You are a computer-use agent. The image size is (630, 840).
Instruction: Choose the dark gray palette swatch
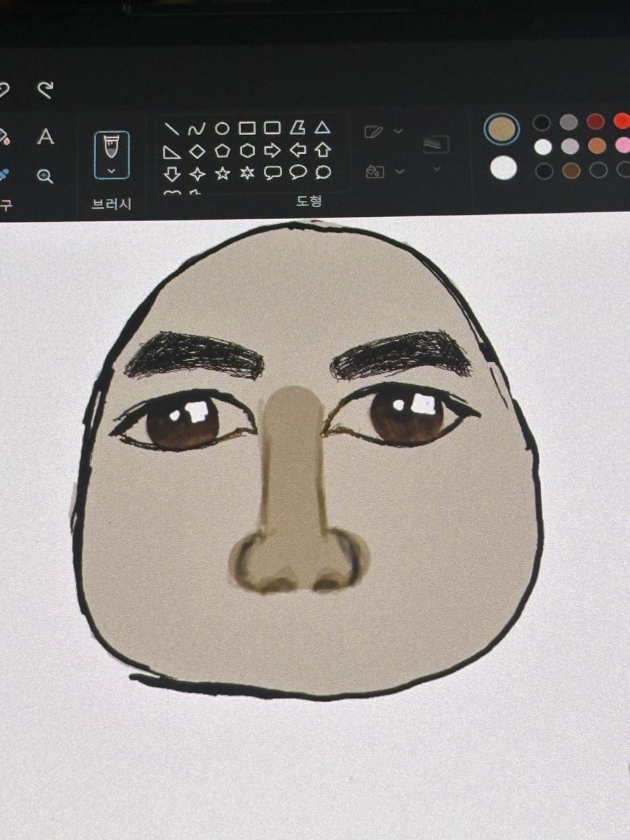(568, 123)
